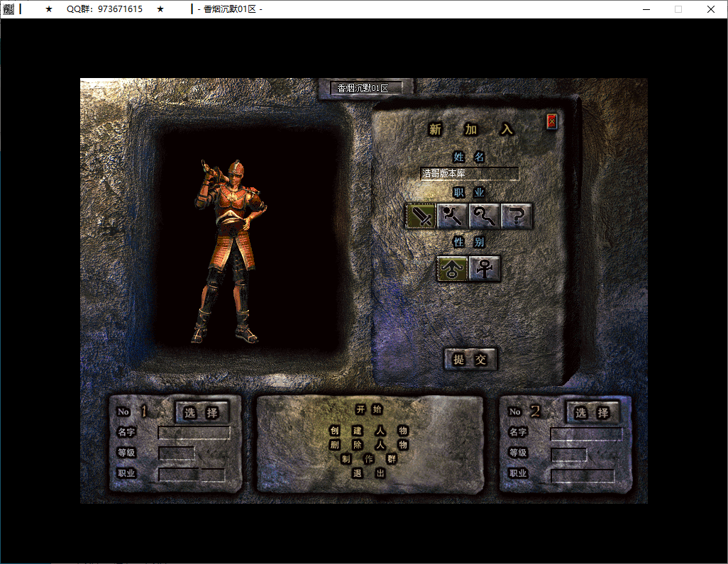
Task: Click 创建人物 menu entry
Action: [369, 431]
